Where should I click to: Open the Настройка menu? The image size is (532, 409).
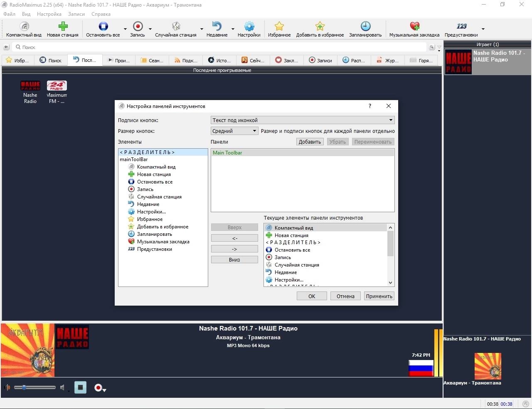pos(49,14)
